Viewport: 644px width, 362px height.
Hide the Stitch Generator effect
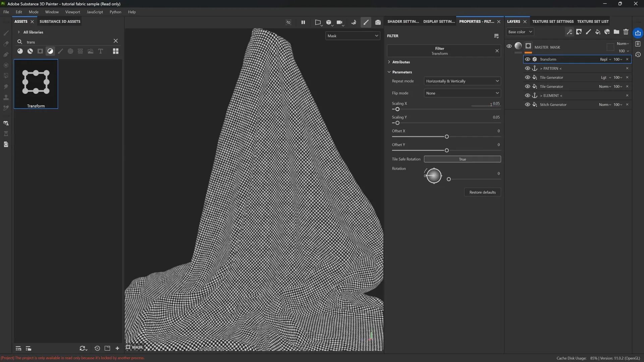click(x=527, y=105)
